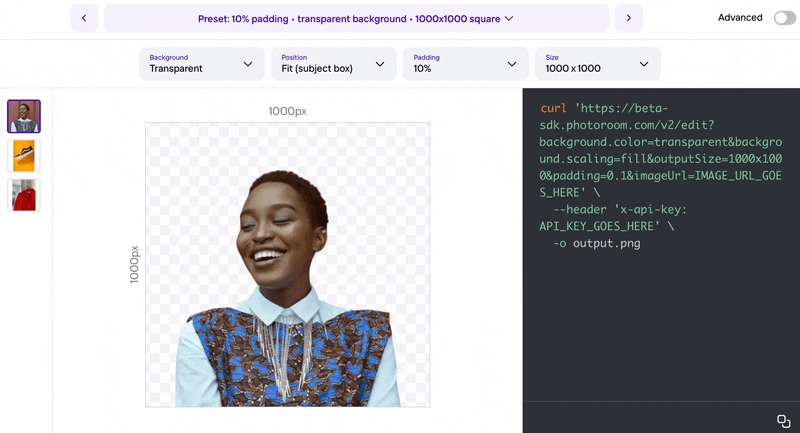Enable the Advanced toggle switch
Screen dimensions: 800x433
[x=784, y=18]
